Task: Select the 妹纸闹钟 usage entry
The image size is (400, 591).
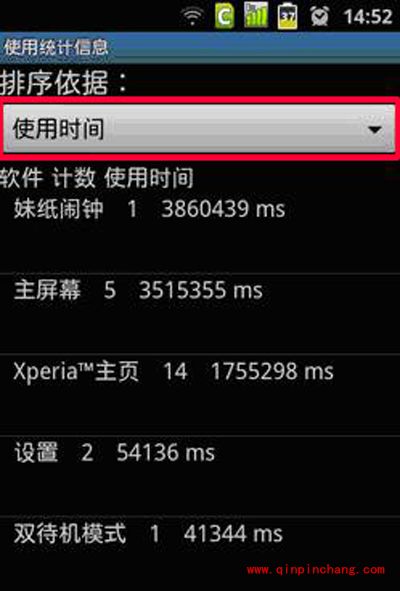Action: pos(200,232)
